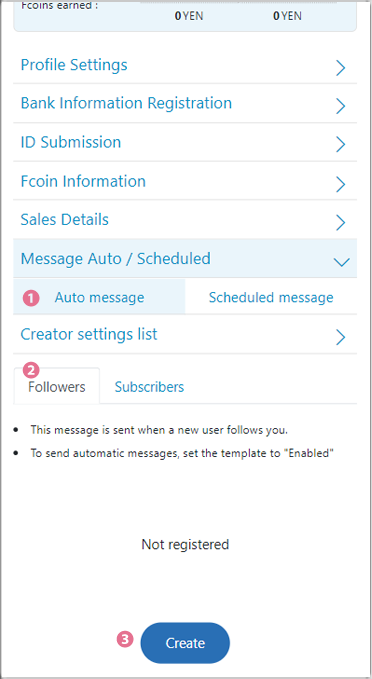This screenshot has width=372, height=679.
Task: Click the right arrow on ID Submission row
Action: click(341, 145)
